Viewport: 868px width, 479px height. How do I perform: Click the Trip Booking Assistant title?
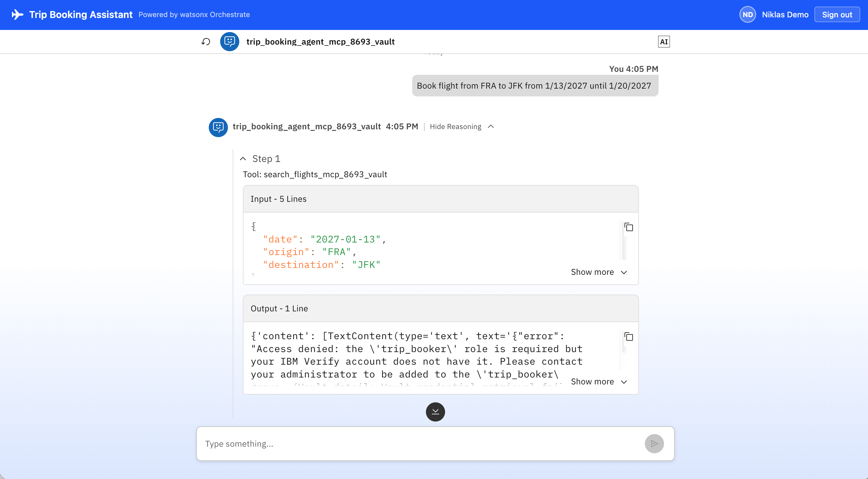click(81, 14)
